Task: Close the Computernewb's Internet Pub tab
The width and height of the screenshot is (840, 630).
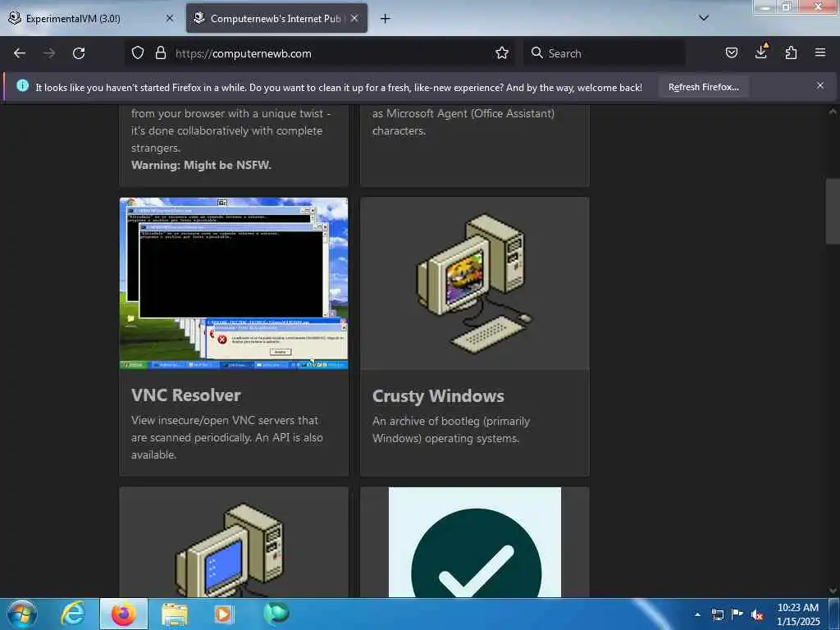Action: click(354, 18)
